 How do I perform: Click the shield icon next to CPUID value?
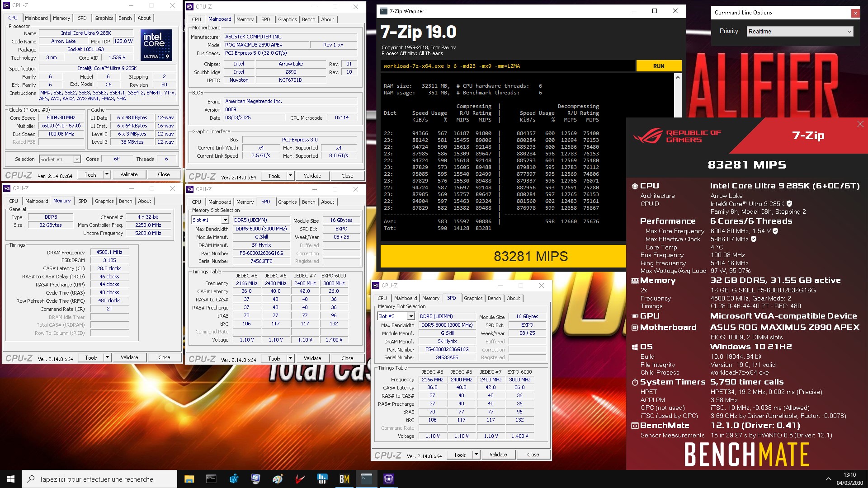tap(789, 204)
